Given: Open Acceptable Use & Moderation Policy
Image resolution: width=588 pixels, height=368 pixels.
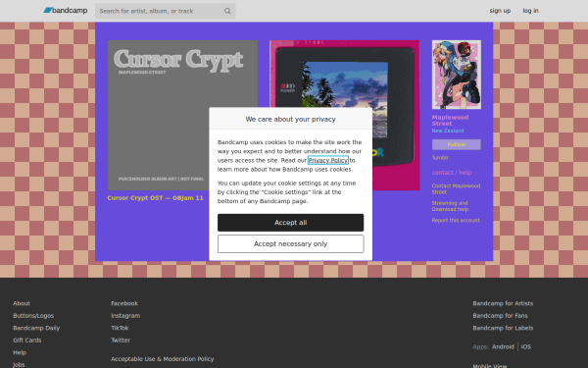Looking at the screenshot, I should point(163,359).
